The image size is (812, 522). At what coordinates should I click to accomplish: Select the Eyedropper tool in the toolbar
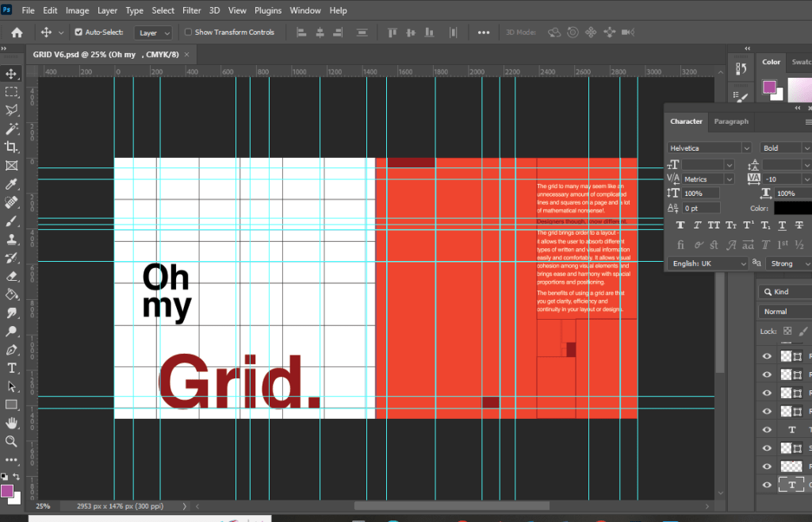[11, 184]
